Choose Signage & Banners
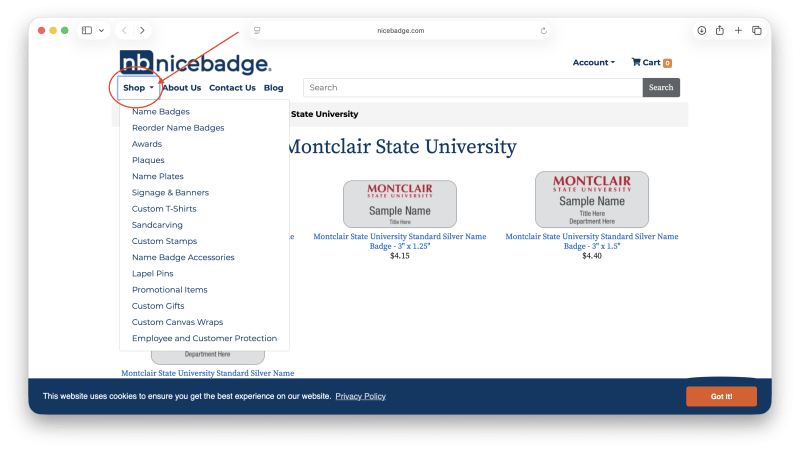This screenshot has height=450, width=800. point(170,192)
